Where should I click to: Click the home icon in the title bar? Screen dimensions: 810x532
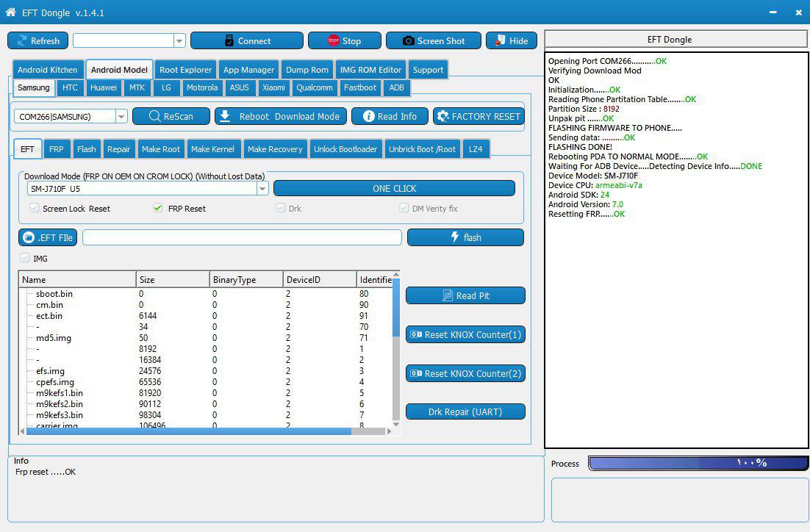click(10, 12)
